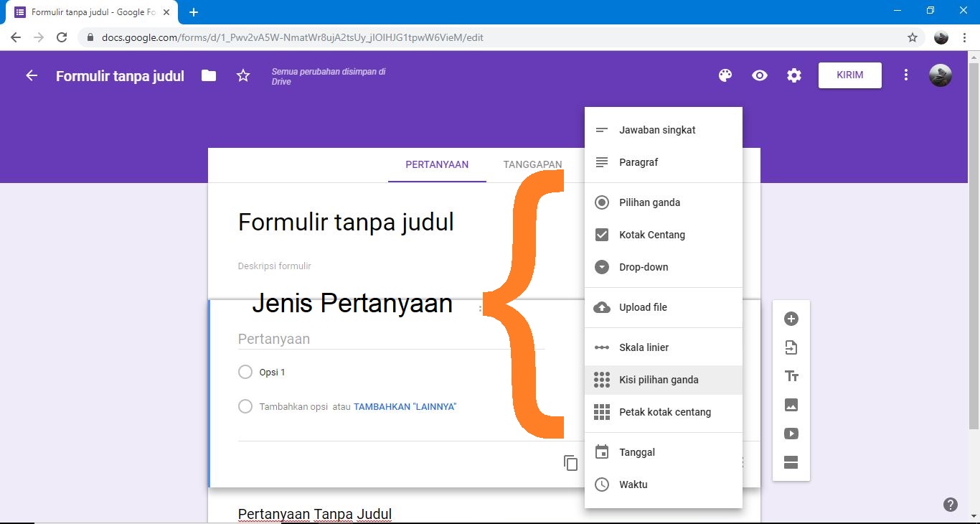Add a video with the video icon

791,433
